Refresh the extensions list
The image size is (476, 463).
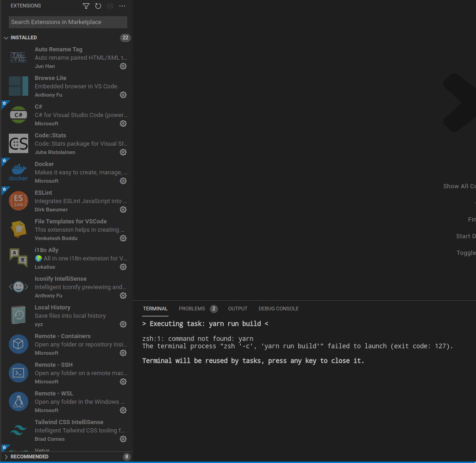(97, 6)
